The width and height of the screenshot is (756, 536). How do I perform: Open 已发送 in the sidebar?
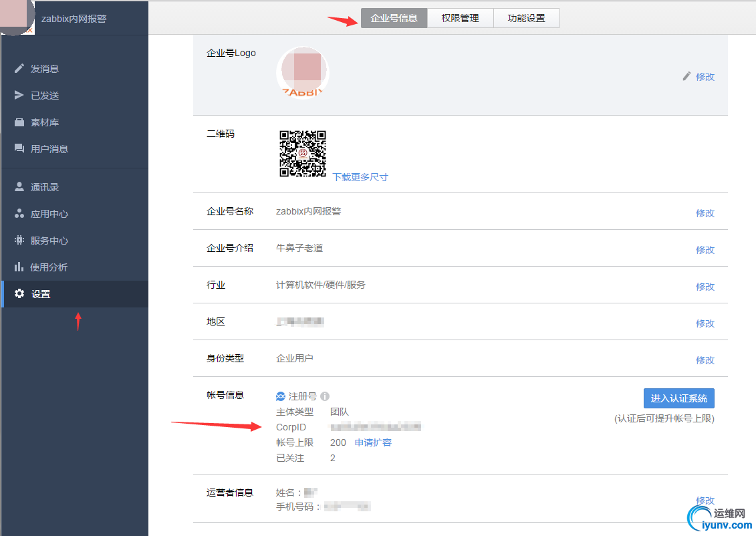(76, 96)
